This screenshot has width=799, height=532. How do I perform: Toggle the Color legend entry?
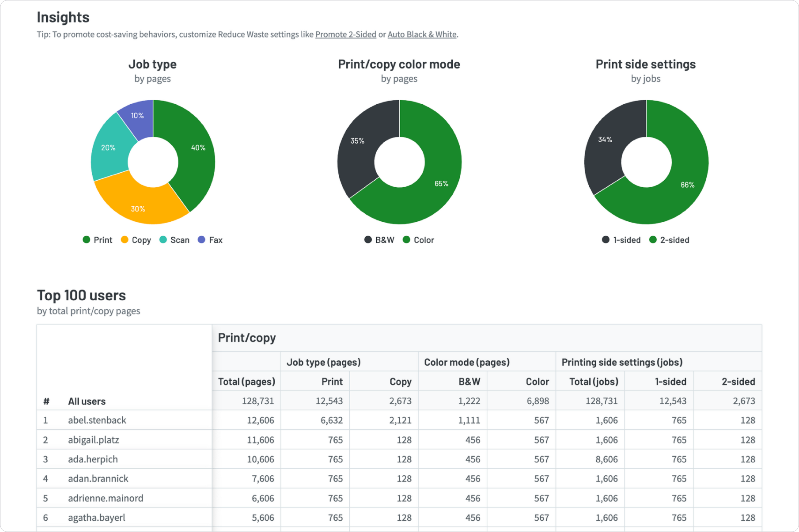pos(419,240)
